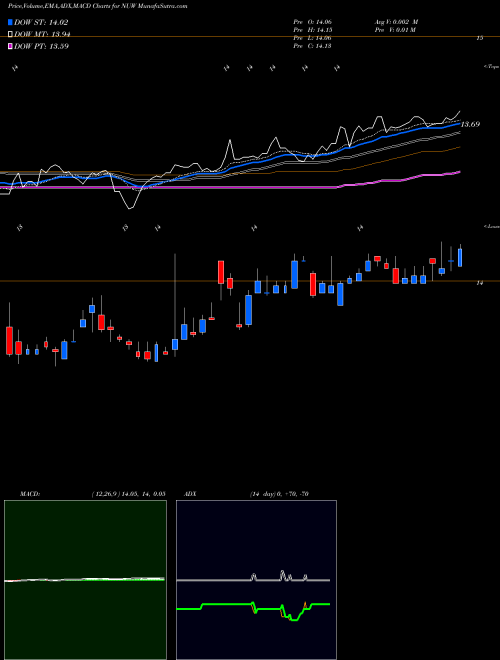This screenshot has height=660, width=500.
Task: Click the 'Pre O: 14.06' open value
Action: (313, 22)
